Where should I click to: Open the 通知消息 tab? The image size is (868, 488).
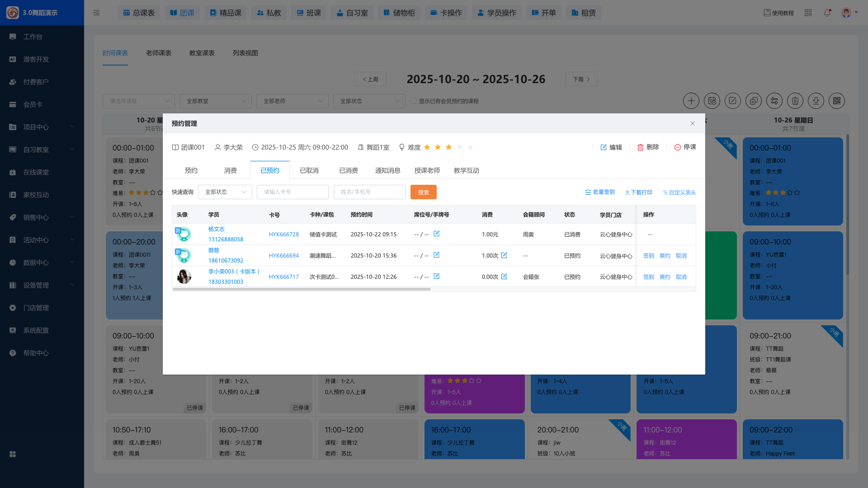(387, 170)
